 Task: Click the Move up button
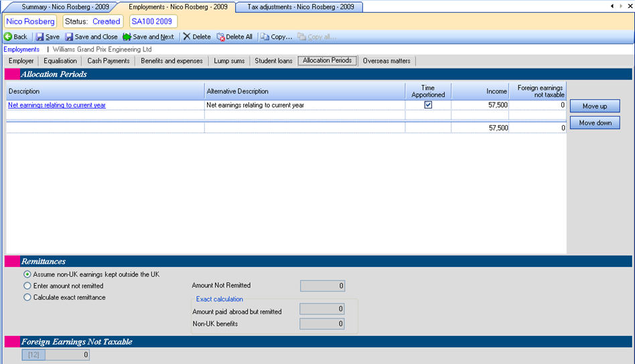click(595, 106)
